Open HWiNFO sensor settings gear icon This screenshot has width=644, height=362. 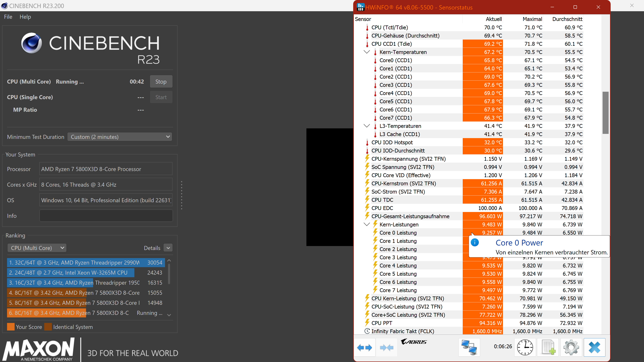pos(571,347)
